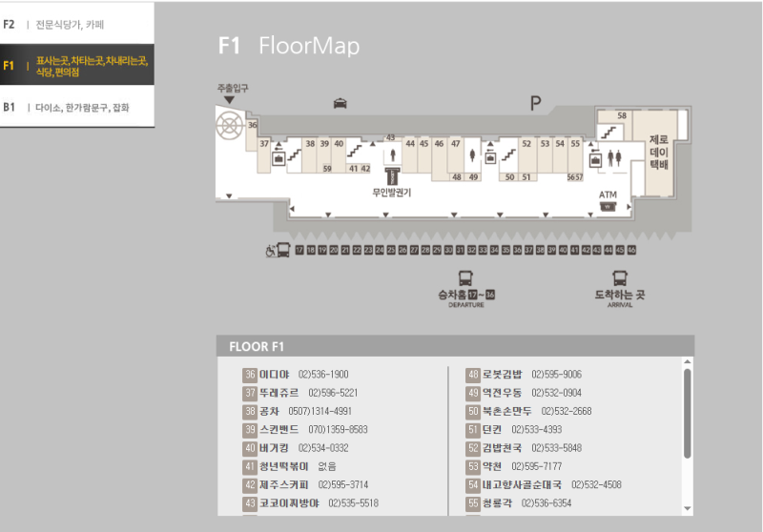
Task: Select store 39 스킨밴드 in the list
Action: (x=305, y=430)
